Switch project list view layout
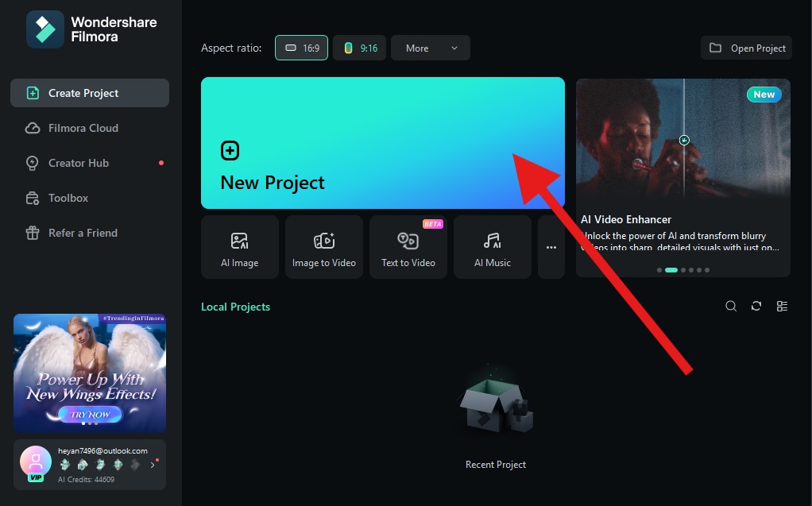 click(783, 306)
